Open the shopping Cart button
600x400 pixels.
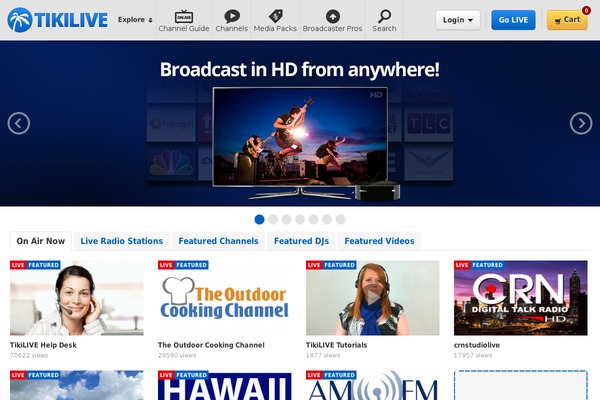pyautogui.click(x=567, y=20)
